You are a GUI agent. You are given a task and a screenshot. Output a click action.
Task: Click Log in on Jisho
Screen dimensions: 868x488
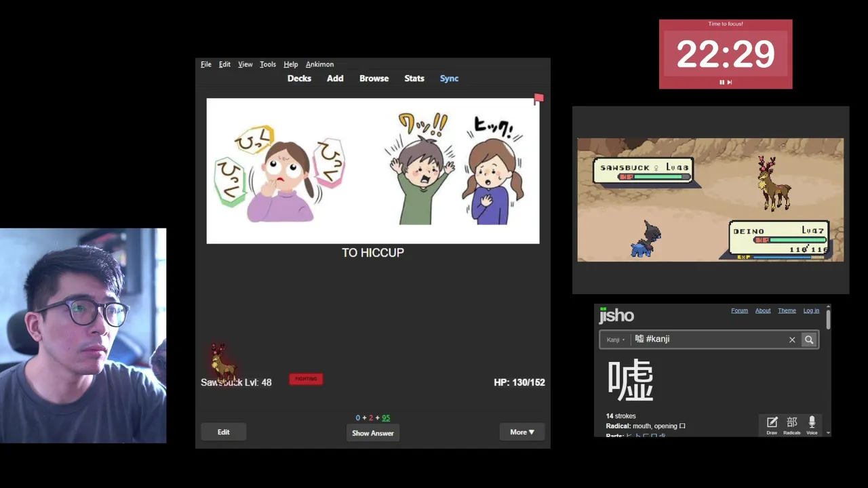(x=811, y=310)
